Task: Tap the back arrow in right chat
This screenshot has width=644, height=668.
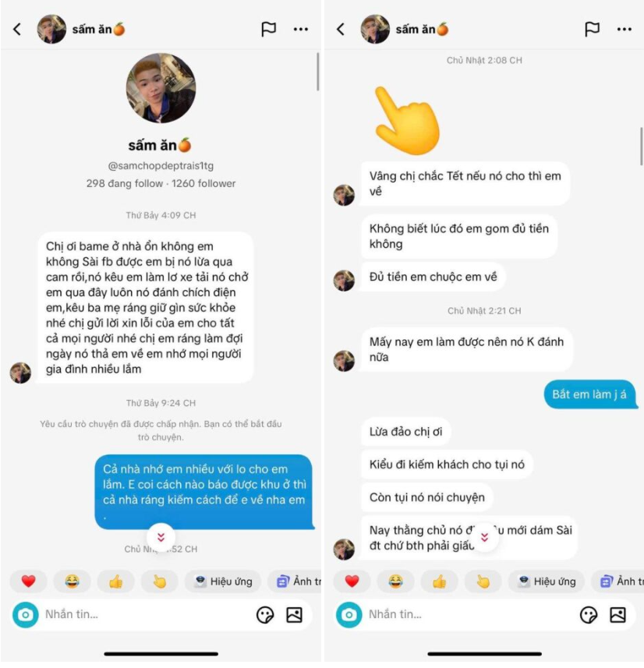Action: click(x=340, y=29)
